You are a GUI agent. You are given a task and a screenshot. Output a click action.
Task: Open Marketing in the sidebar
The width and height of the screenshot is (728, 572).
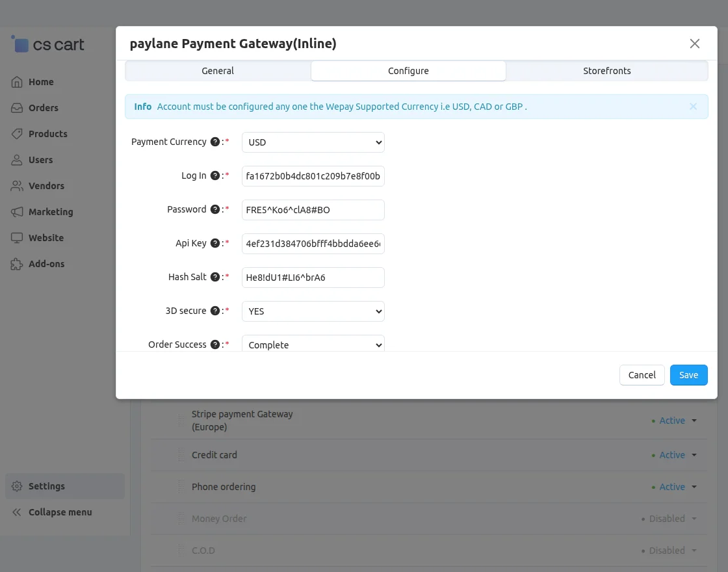[x=51, y=212]
